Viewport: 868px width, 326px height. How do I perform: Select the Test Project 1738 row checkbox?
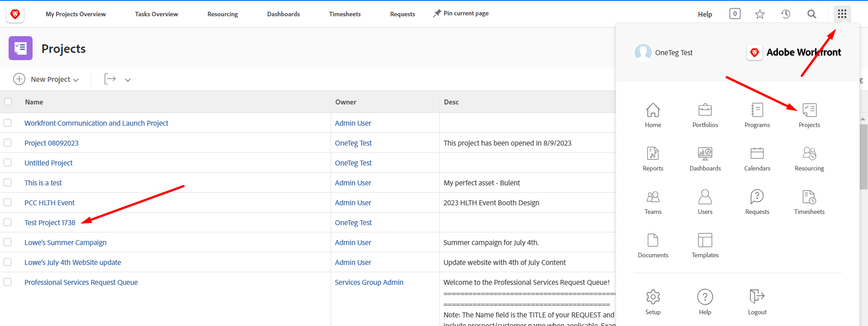tap(8, 222)
